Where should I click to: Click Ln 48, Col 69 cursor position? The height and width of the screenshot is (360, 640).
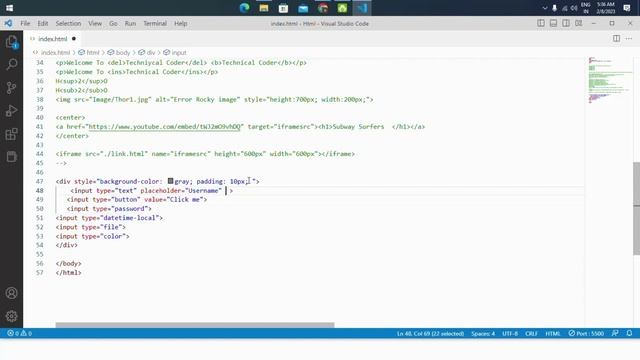430,333
